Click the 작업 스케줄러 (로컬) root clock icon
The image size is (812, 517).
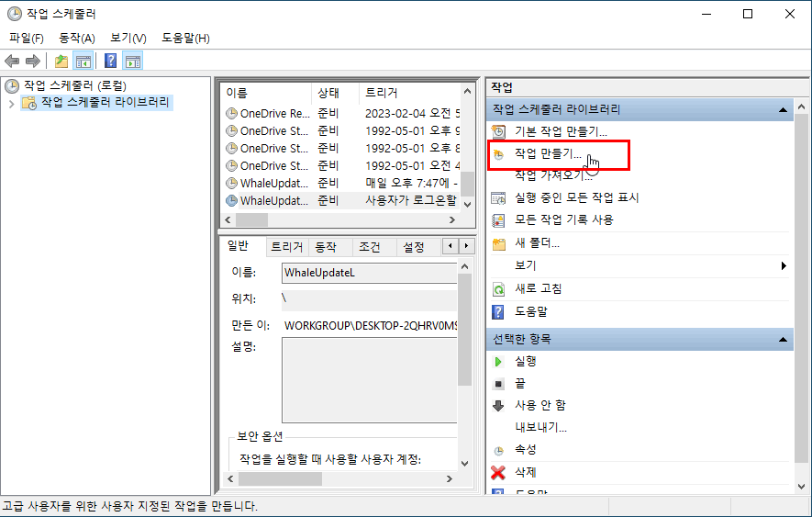coord(12,85)
